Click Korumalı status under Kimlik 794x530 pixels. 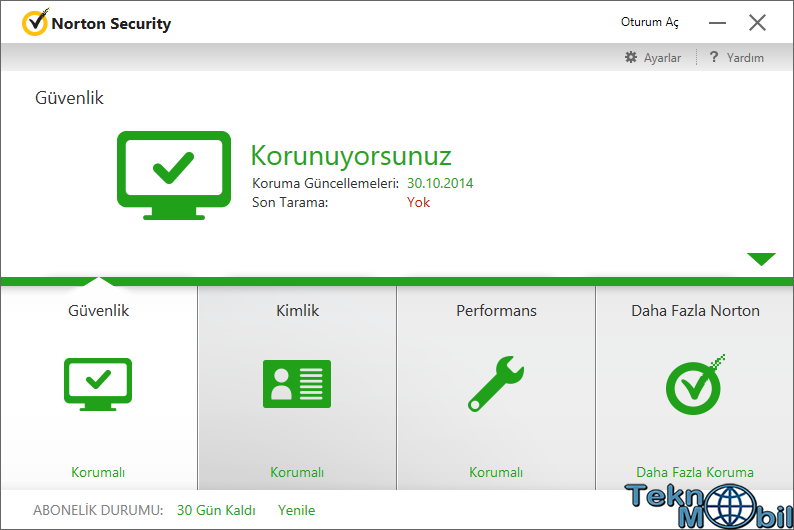(x=297, y=472)
